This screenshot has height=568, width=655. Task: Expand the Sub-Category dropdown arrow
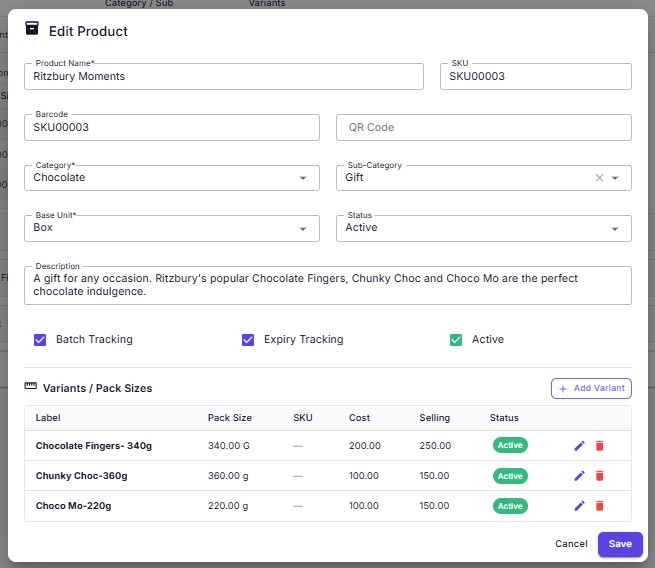pyautogui.click(x=615, y=178)
